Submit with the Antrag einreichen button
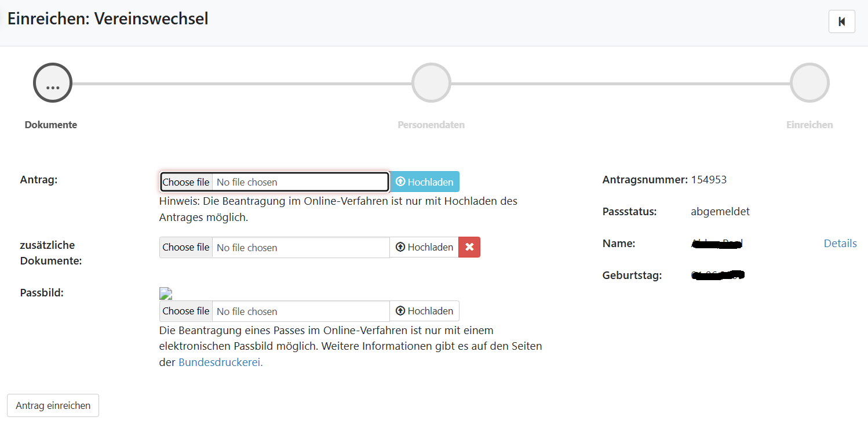The height and width of the screenshot is (424, 868). click(x=53, y=405)
